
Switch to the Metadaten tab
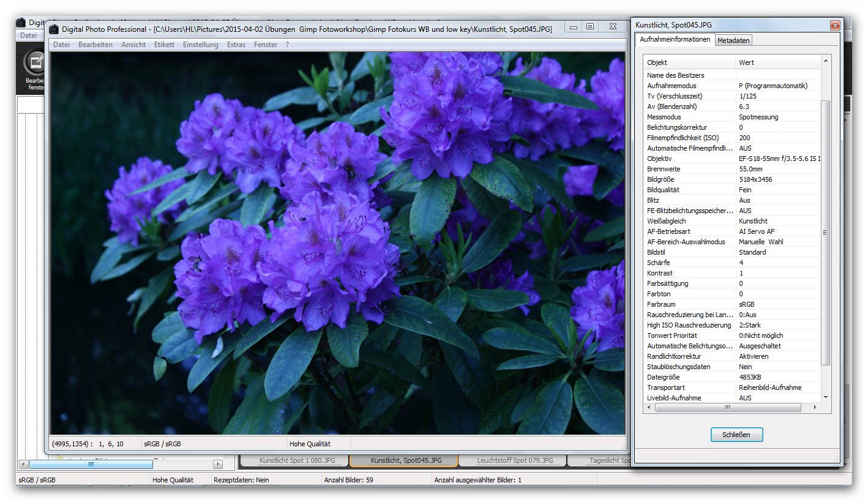733,40
